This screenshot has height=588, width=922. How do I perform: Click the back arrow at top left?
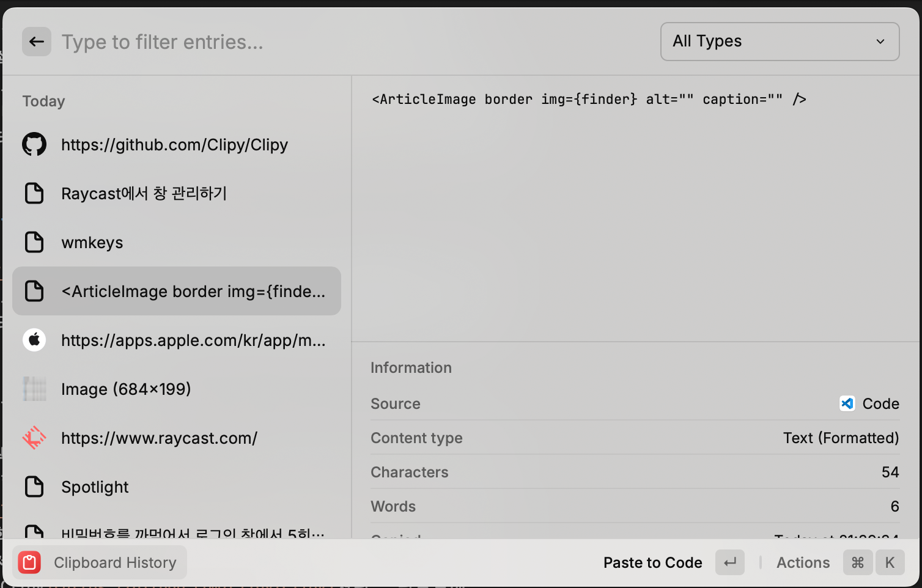[36, 41]
